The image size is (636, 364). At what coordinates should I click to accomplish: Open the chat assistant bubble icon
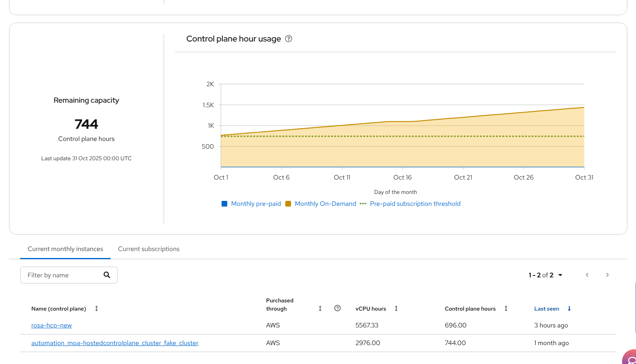pos(630,359)
